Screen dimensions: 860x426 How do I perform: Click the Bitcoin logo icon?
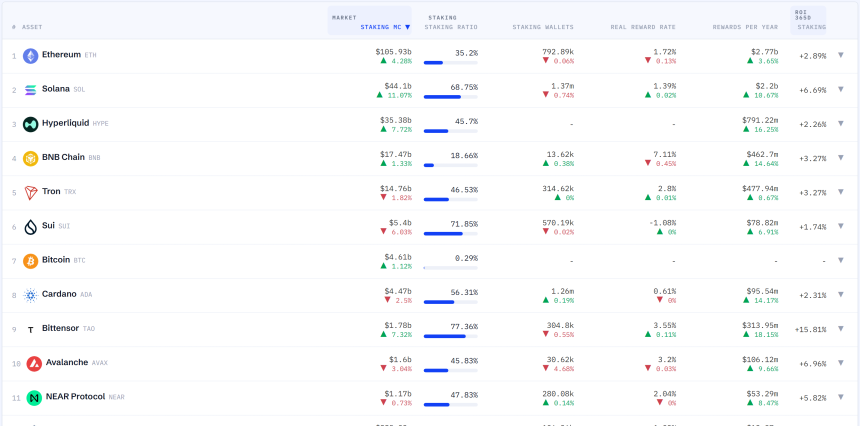(30, 261)
